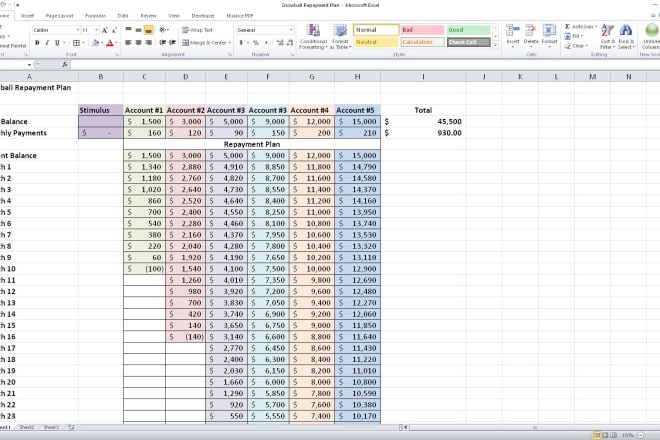Click the formula bar input

(x=365, y=64)
